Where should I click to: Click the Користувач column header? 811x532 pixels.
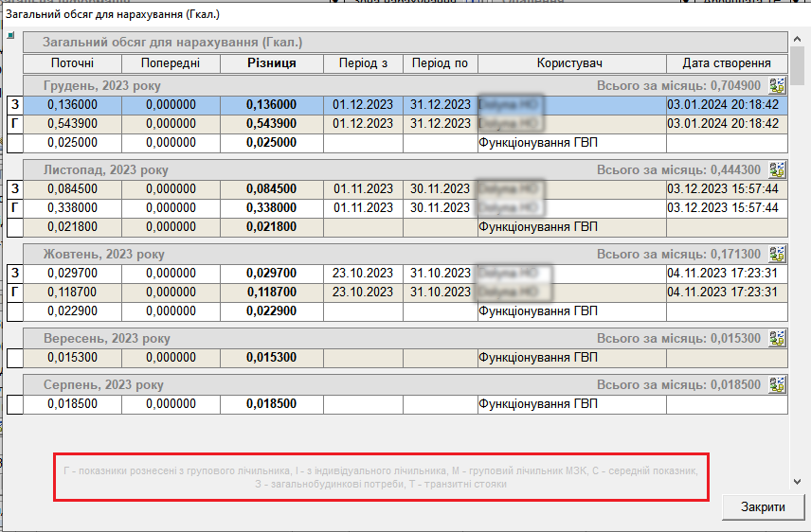[570, 63]
